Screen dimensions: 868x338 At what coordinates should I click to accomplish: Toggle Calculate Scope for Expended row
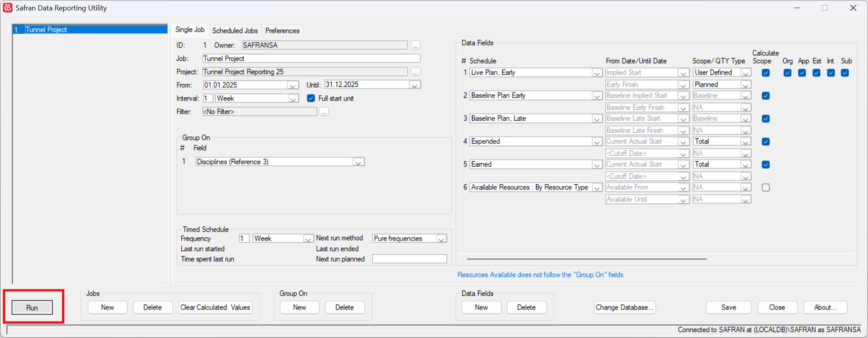coord(766,142)
